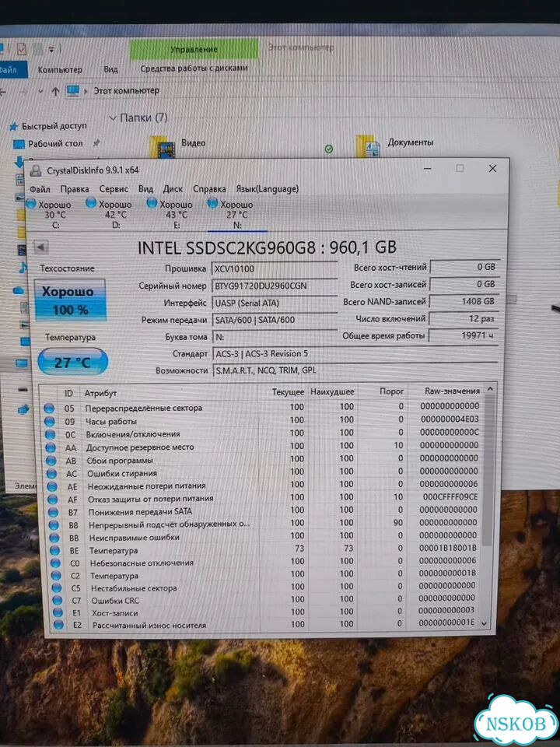Click status icon of row AA Доступное резервное место
560x747 pixels.
pos(51,447)
